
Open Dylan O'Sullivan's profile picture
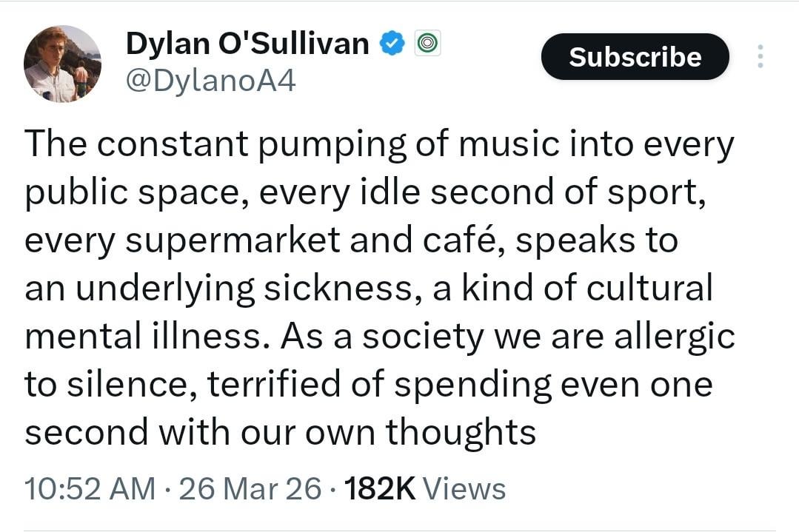pos(62,64)
